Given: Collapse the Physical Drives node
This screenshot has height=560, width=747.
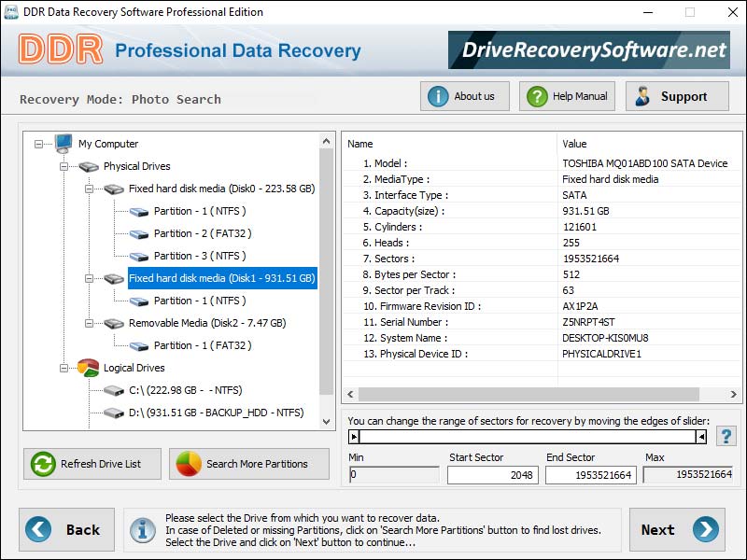Looking at the screenshot, I should point(63,166).
